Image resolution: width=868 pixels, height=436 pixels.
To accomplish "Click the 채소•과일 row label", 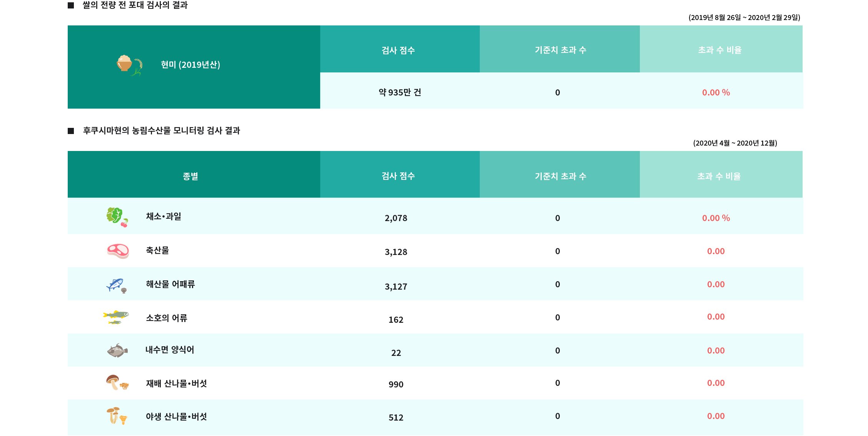I will [164, 216].
